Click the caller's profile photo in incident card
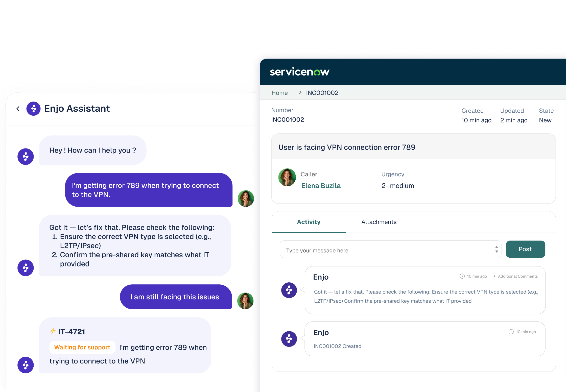This screenshot has height=392, width=566. tap(287, 177)
